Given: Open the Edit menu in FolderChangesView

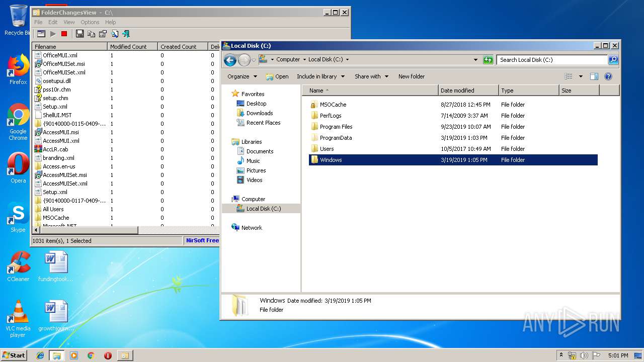Looking at the screenshot, I should (53, 22).
